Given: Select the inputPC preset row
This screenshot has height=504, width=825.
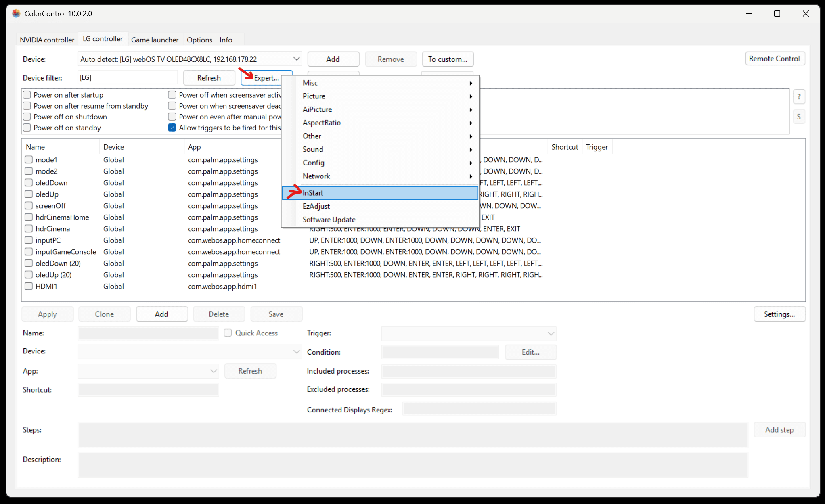Looking at the screenshot, I should 284,240.
